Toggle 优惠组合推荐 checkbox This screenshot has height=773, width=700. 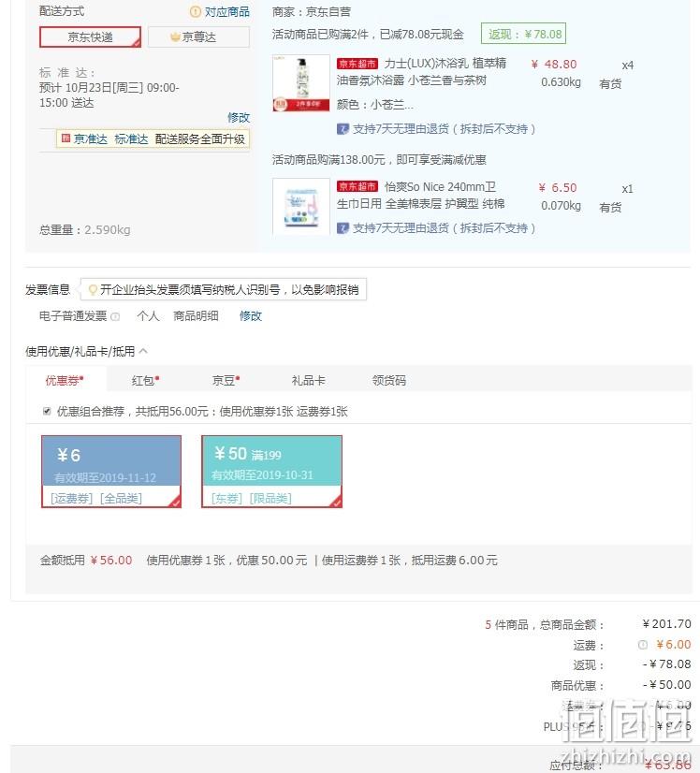(47, 411)
